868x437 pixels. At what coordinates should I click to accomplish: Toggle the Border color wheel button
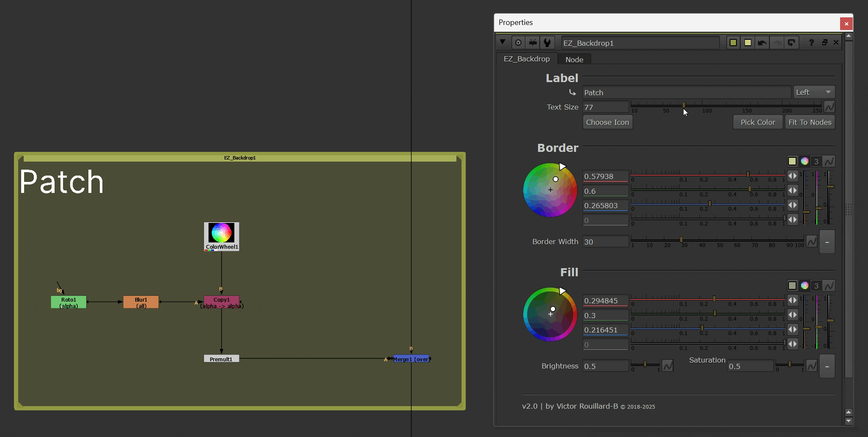[805, 161]
